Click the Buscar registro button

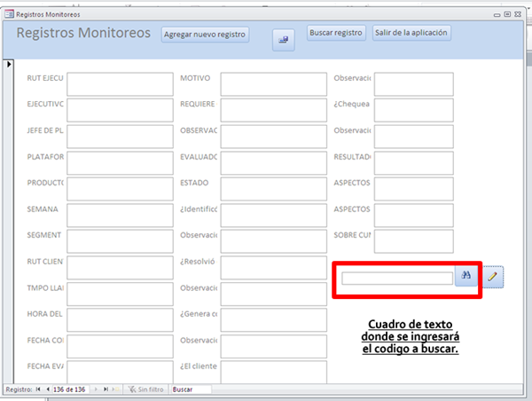[336, 33]
